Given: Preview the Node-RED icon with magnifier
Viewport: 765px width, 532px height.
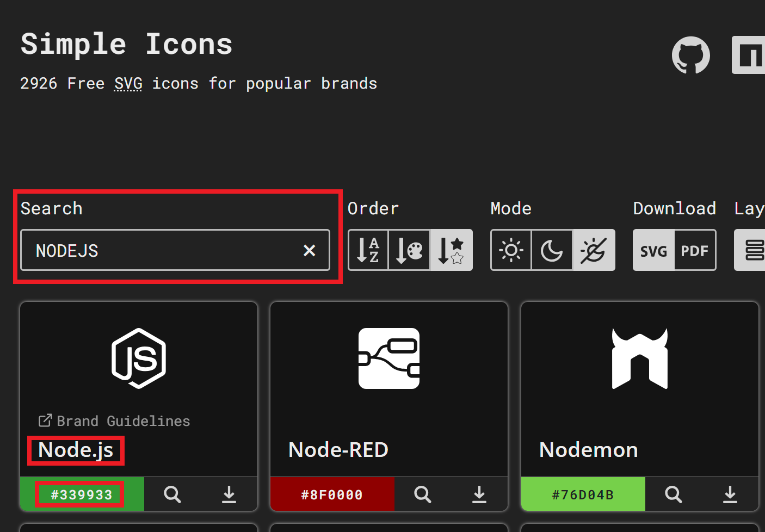Looking at the screenshot, I should pyautogui.click(x=423, y=494).
